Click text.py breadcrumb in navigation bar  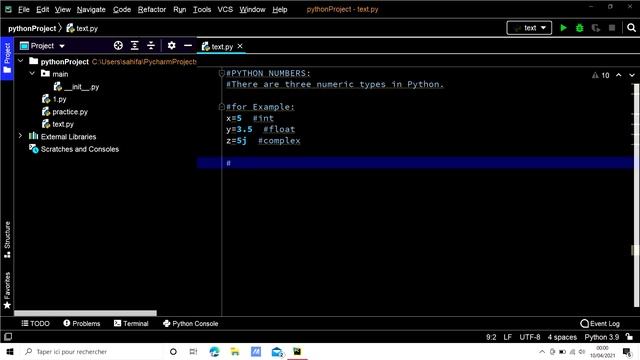(82, 28)
